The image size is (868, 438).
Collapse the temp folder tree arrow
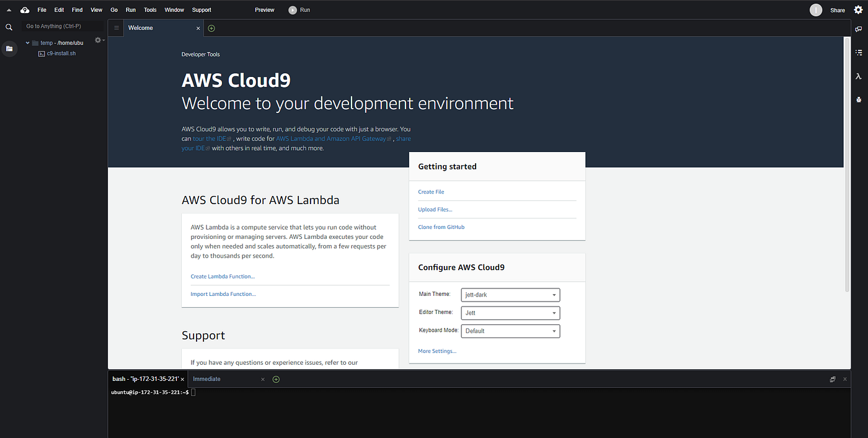click(x=28, y=43)
